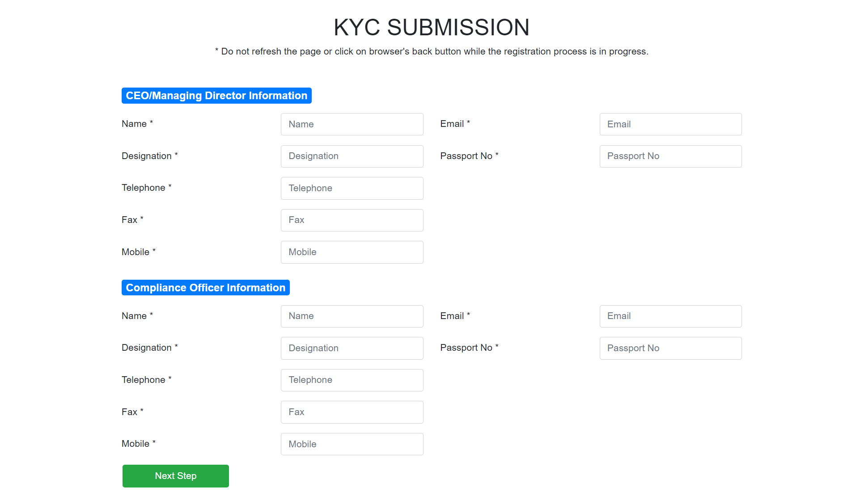Click the Mobile label under CEO section
Viewport: 856px width, 504px height.
pos(135,252)
